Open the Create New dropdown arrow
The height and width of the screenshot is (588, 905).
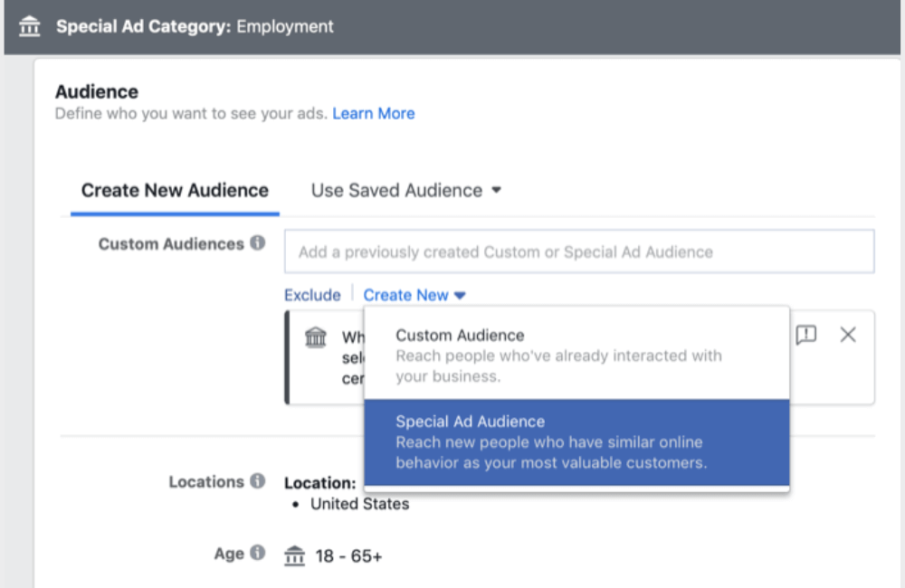pos(461,295)
